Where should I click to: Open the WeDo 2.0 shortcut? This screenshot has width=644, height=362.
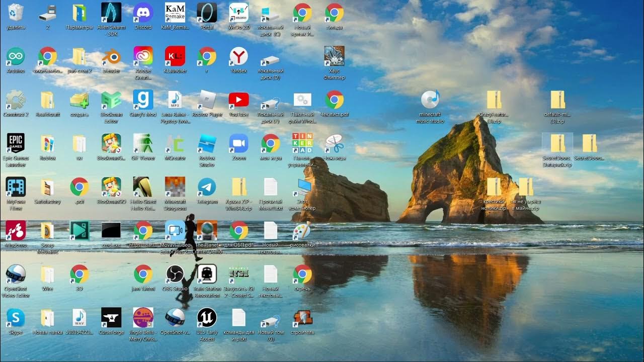(x=238, y=13)
